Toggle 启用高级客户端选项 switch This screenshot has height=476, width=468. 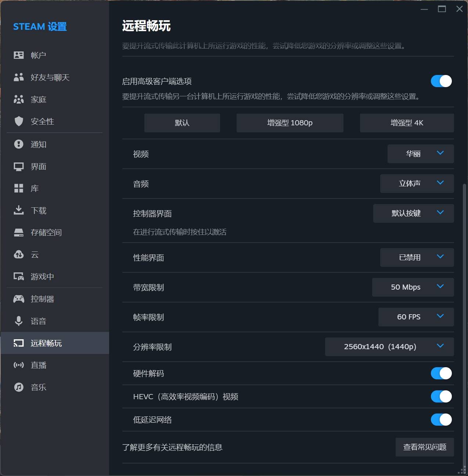point(441,81)
